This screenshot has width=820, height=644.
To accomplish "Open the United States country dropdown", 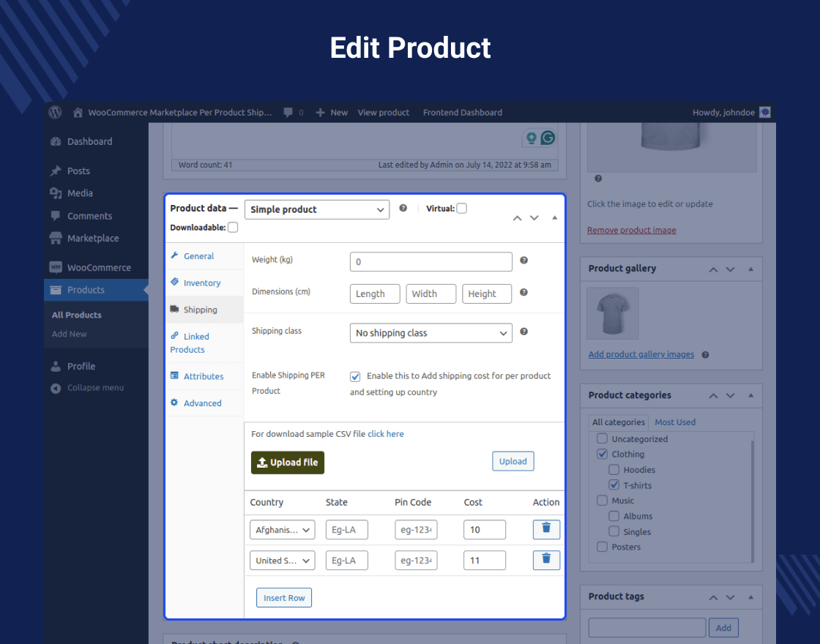I will (x=283, y=561).
